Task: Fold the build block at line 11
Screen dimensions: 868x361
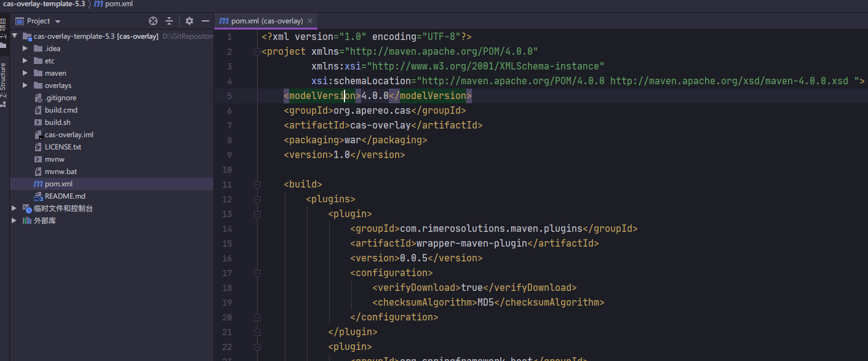Action: pos(257,184)
